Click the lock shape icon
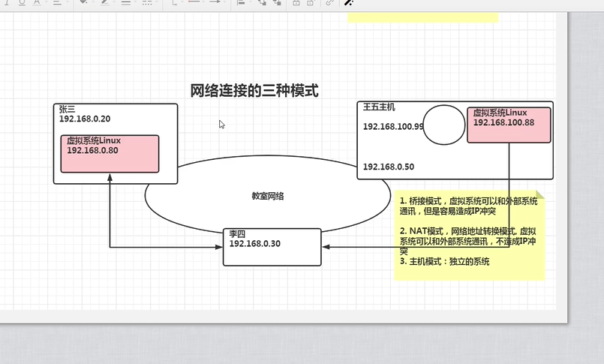The height and width of the screenshot is (364, 604). coord(296,2)
